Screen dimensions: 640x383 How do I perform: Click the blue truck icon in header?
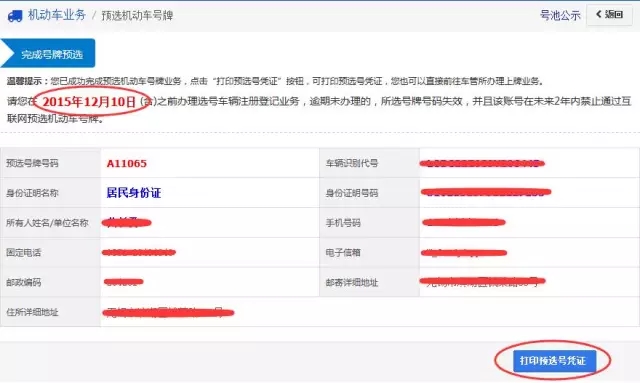15,16
